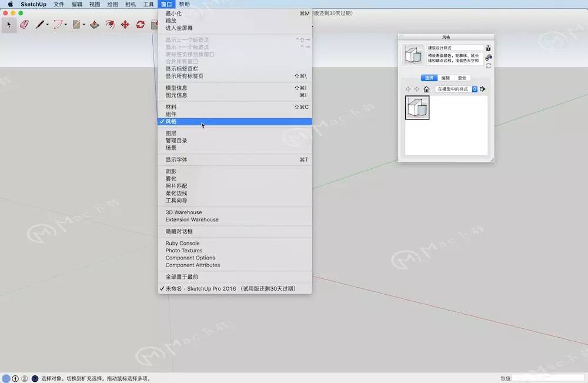Pick the pink Eraser tool
Screen dimensions: 588x383
(x=24, y=25)
